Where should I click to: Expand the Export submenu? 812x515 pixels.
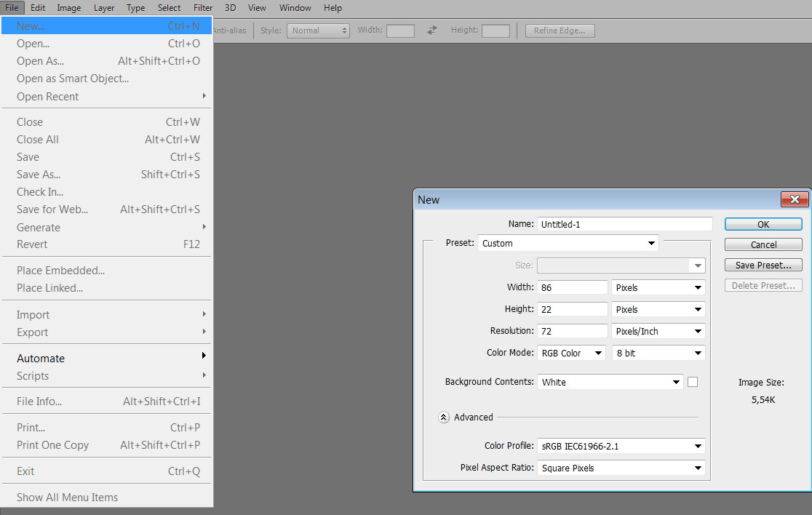click(x=107, y=332)
